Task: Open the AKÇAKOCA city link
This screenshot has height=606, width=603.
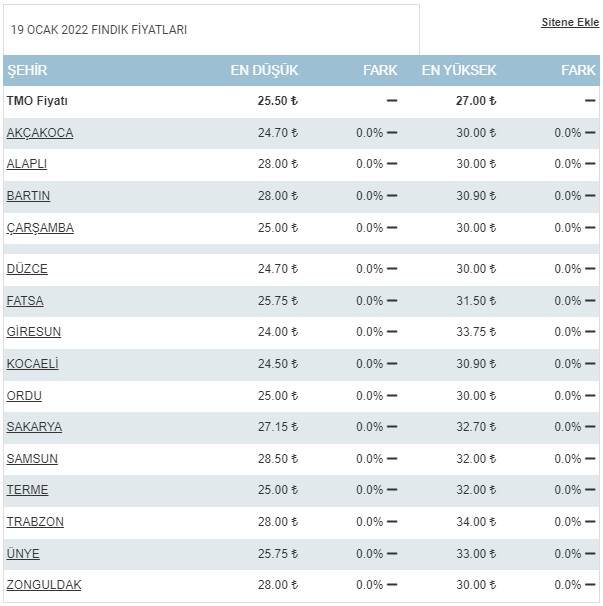Action: coord(40,133)
